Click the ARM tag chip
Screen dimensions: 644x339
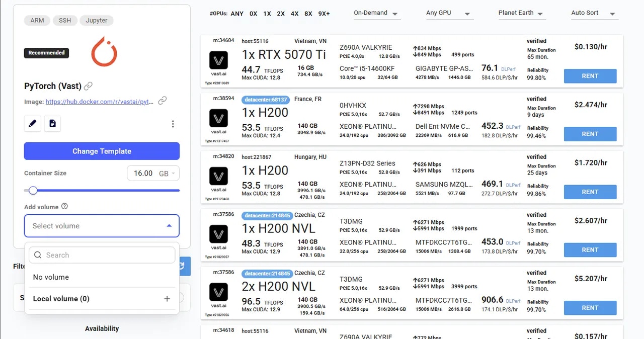click(x=37, y=21)
